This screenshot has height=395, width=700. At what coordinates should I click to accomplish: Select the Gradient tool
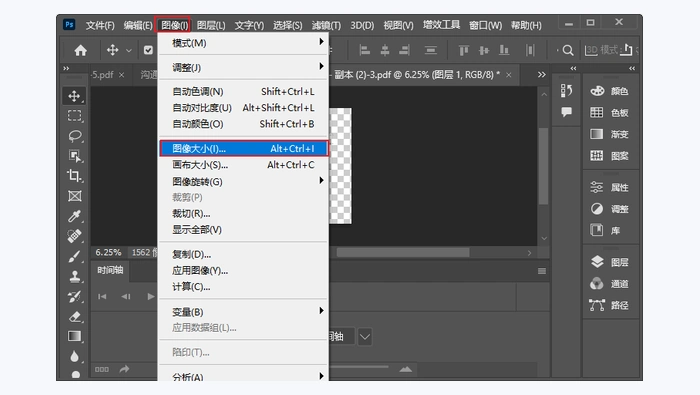click(x=75, y=336)
